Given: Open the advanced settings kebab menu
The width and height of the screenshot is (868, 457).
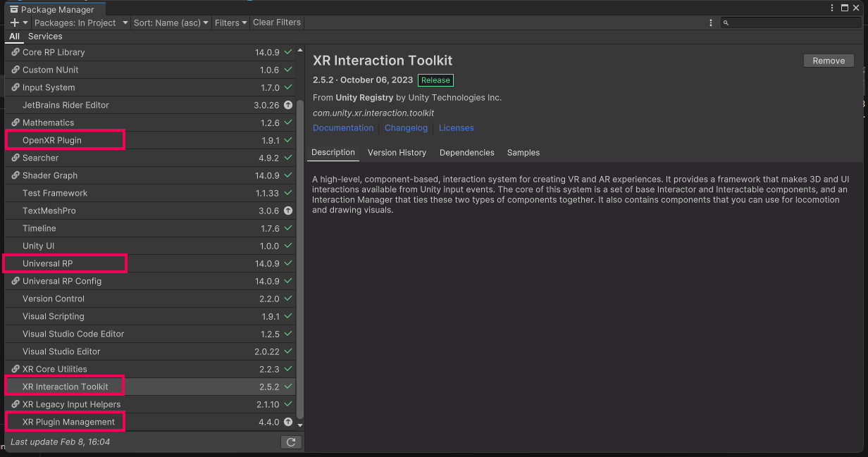Looking at the screenshot, I should 710,22.
